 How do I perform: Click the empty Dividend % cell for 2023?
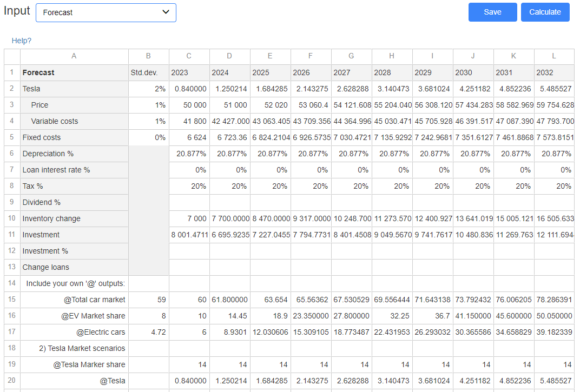(189, 202)
